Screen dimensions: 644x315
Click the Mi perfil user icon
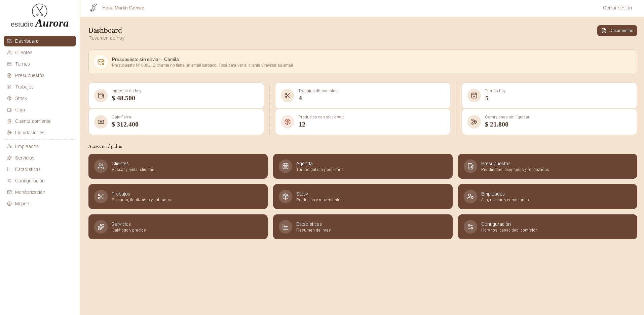coord(9,204)
